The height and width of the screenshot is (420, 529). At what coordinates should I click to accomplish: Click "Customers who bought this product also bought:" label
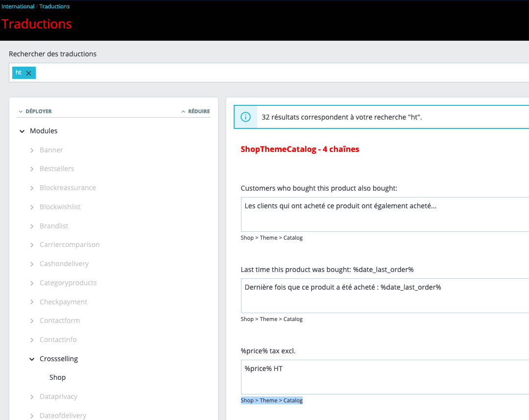coord(319,188)
